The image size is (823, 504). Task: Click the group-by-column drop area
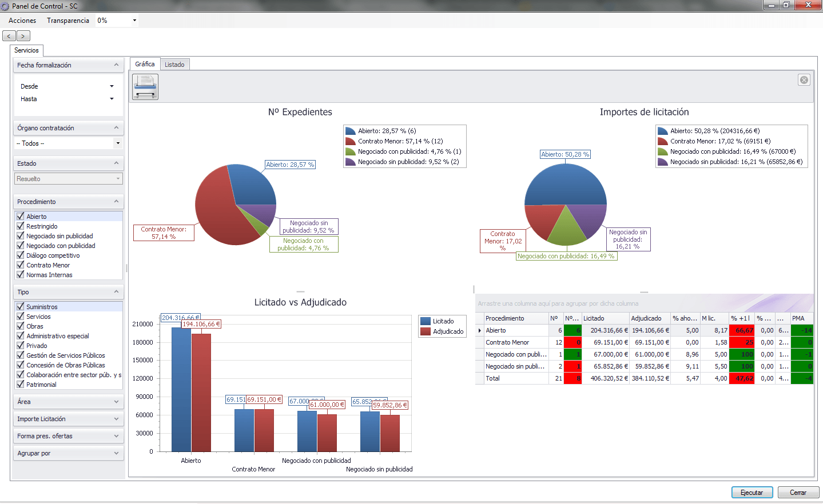644,303
